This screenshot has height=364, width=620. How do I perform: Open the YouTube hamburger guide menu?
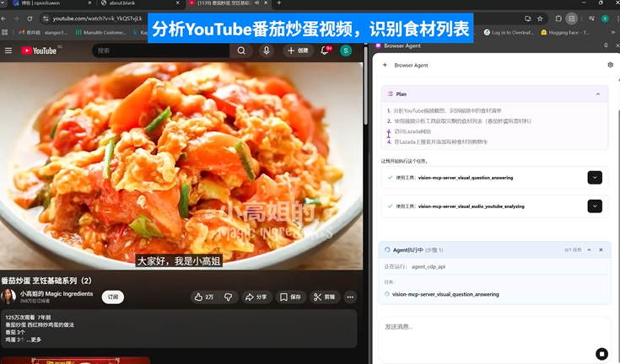tap(8, 51)
